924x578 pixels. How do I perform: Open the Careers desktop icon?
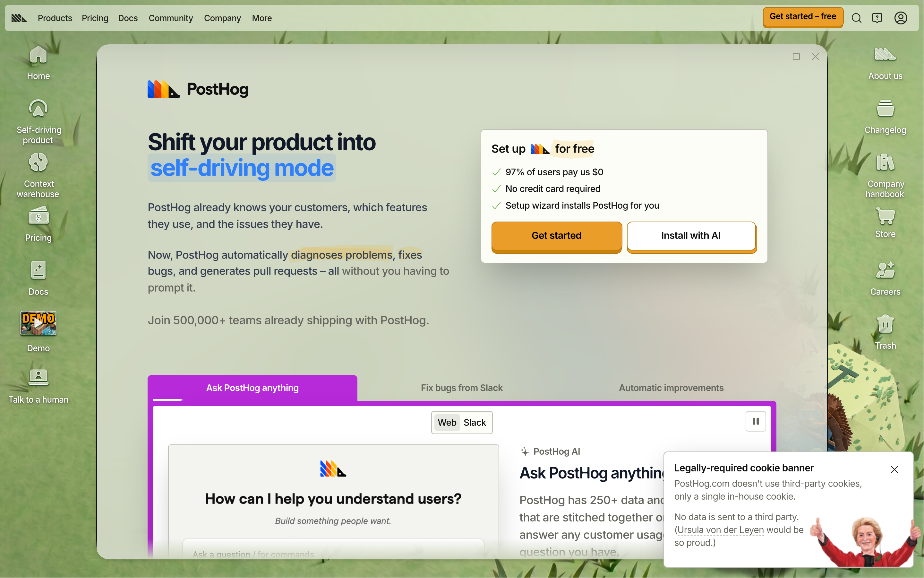pyautogui.click(x=885, y=278)
